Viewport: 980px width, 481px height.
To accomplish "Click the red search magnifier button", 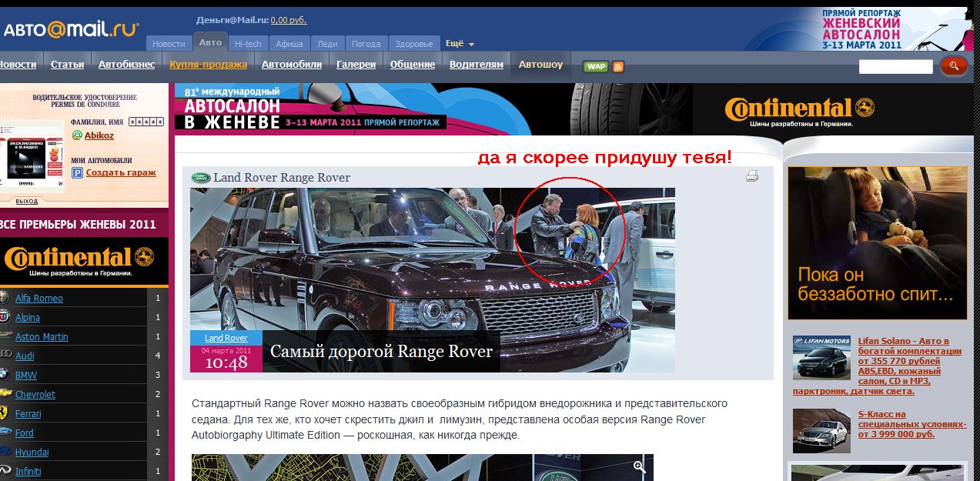I will pyautogui.click(x=954, y=66).
